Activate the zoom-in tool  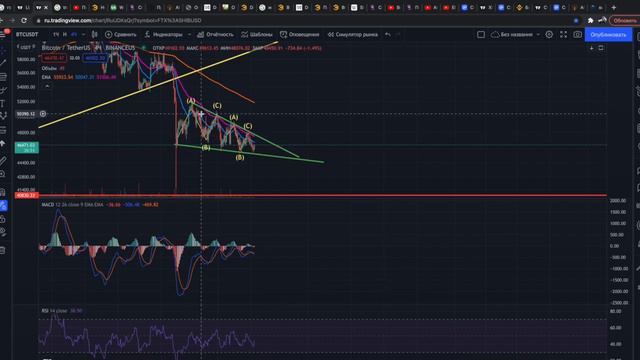click(2, 174)
